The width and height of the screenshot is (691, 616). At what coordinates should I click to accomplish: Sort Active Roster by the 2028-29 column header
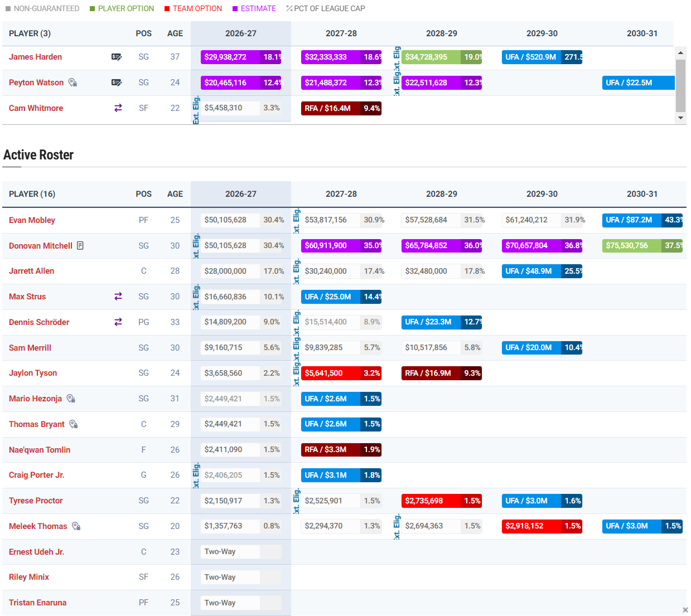pos(442,194)
